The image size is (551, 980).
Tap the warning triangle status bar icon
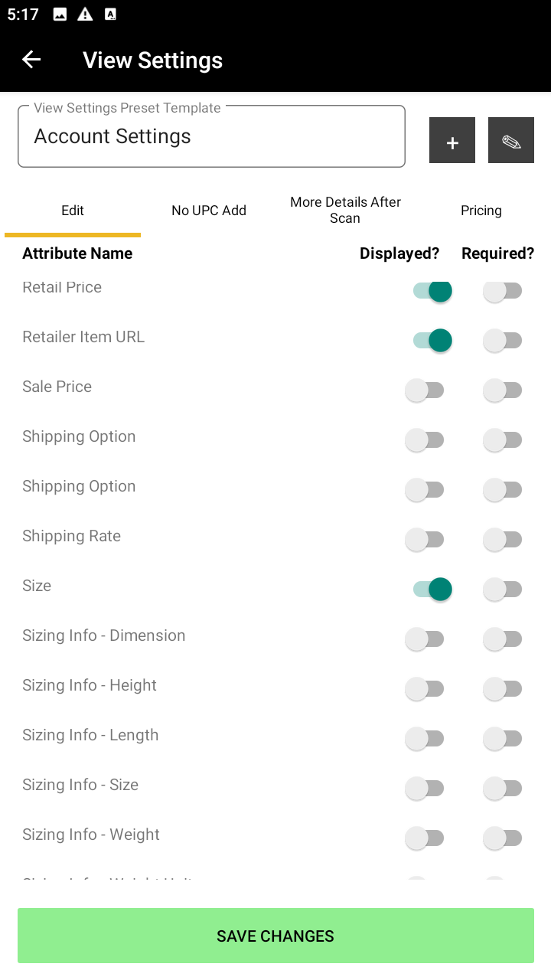click(x=85, y=15)
